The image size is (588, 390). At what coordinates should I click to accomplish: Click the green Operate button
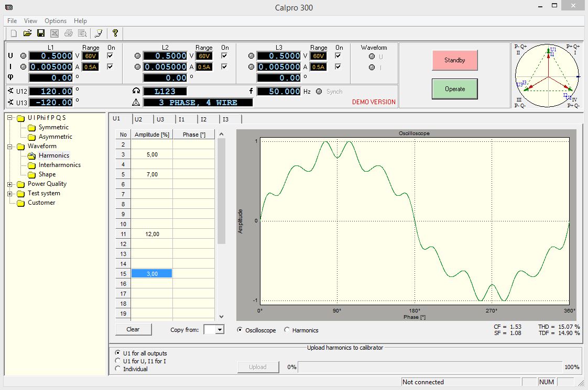tap(454, 89)
